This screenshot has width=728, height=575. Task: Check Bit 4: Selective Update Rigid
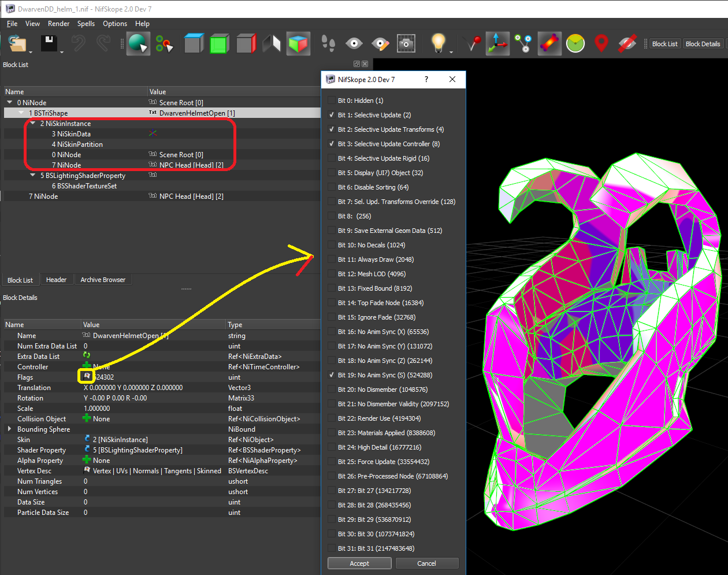(332, 158)
